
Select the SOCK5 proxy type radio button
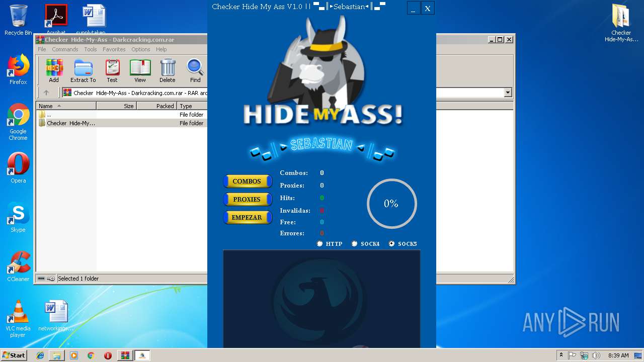click(x=391, y=244)
